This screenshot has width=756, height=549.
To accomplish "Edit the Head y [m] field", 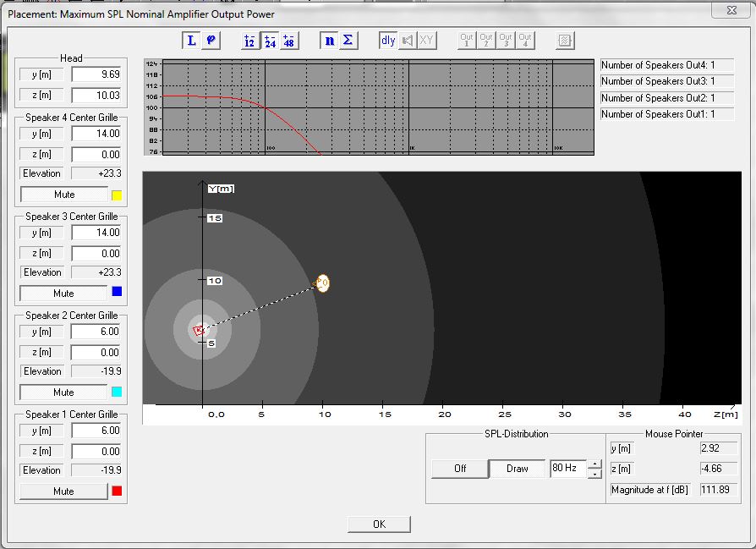I will [96, 74].
